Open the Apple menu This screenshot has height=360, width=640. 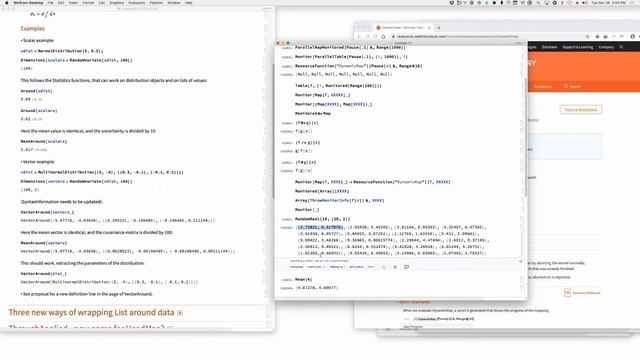click(7, 3)
